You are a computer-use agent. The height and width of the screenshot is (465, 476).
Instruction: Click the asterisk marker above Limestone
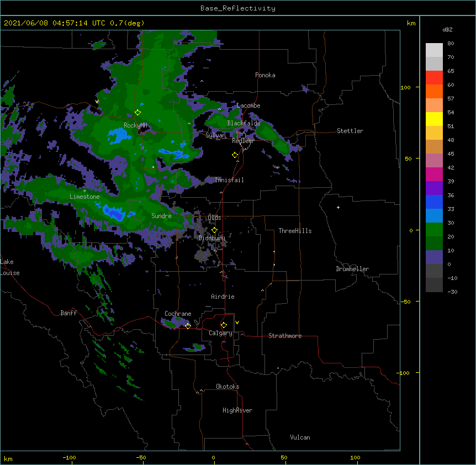84,191
